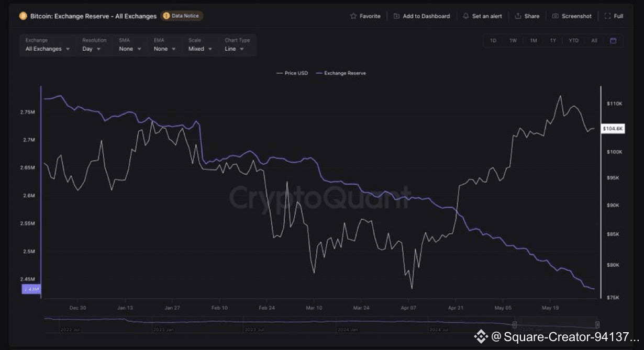Select the 1Y time range
This screenshot has height=350, width=644.
click(x=553, y=40)
